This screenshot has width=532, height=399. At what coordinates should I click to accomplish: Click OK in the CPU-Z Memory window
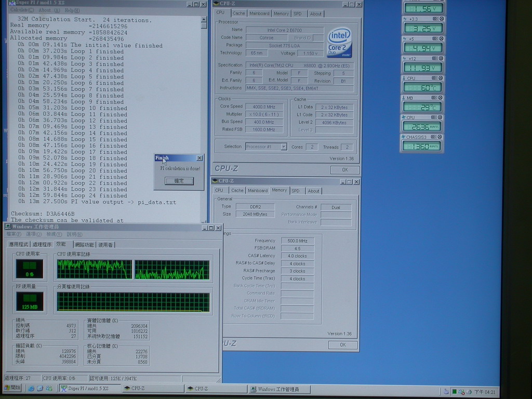tap(343, 345)
